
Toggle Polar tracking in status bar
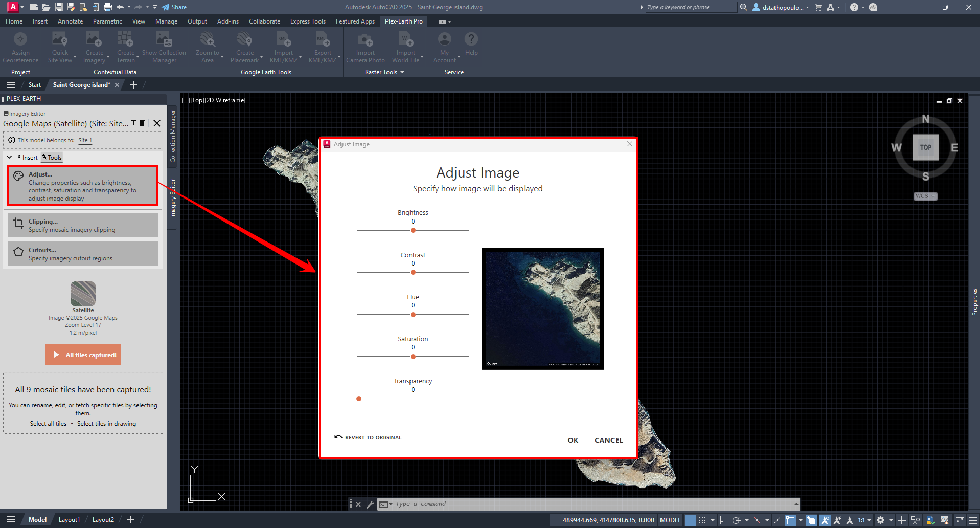coord(736,520)
